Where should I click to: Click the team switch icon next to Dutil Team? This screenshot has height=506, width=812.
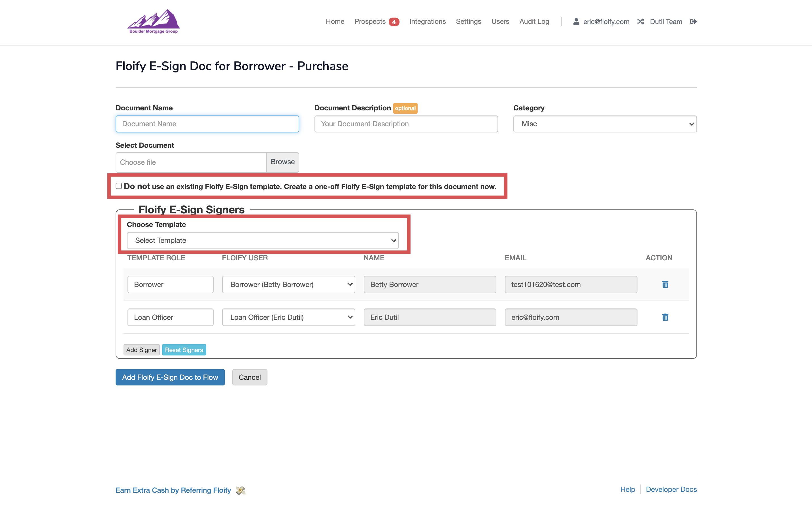pos(641,22)
